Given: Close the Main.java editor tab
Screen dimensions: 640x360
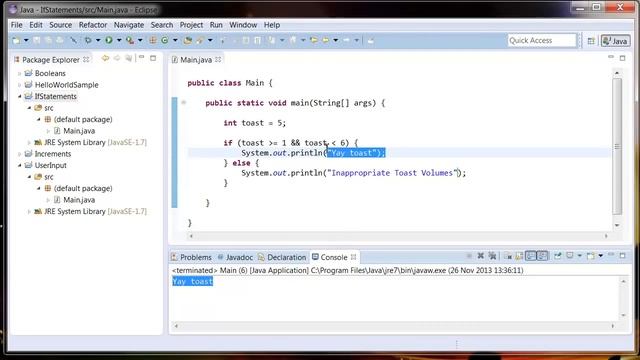Looking at the screenshot, I should [218, 60].
